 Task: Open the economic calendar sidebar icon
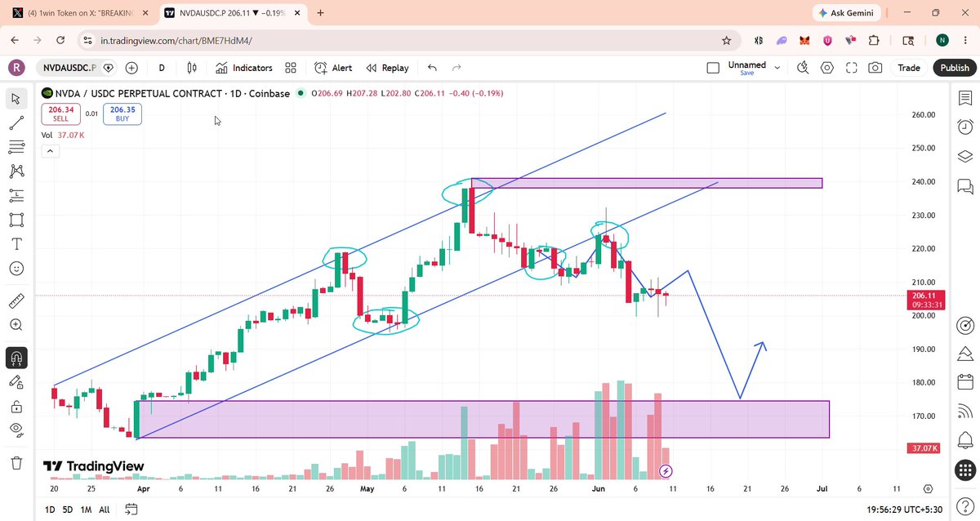(964, 381)
